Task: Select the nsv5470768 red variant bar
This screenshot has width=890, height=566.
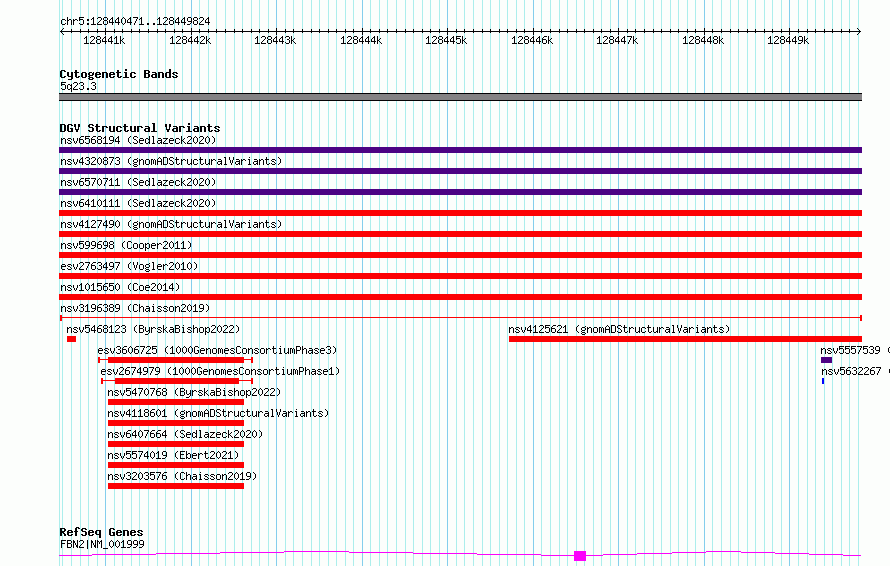Action: click(175, 402)
